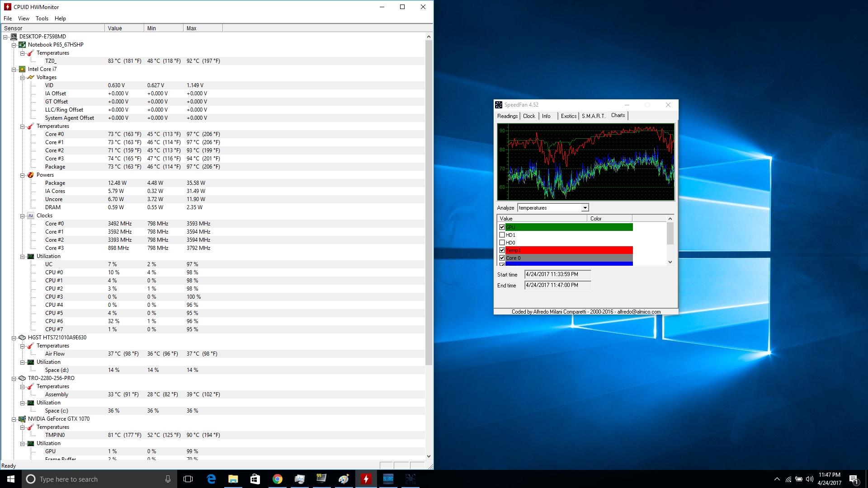Collapse the Powers group
The width and height of the screenshot is (868, 488).
coord(22,175)
